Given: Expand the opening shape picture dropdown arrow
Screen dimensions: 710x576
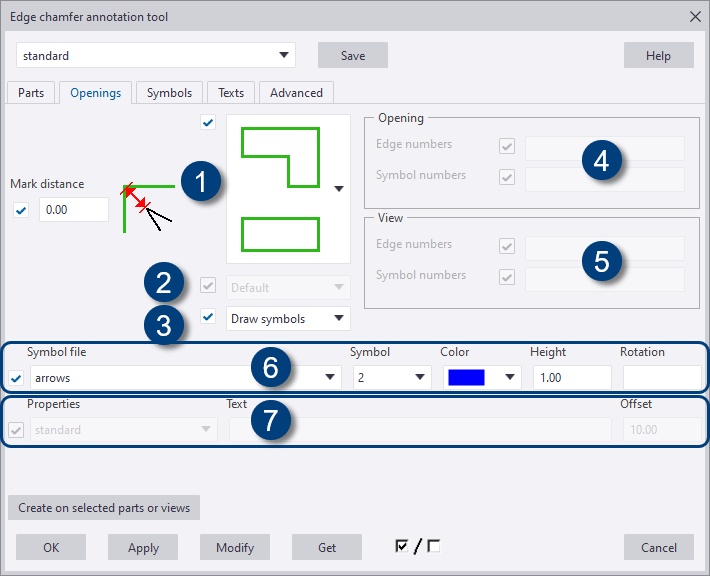Looking at the screenshot, I should (x=339, y=188).
